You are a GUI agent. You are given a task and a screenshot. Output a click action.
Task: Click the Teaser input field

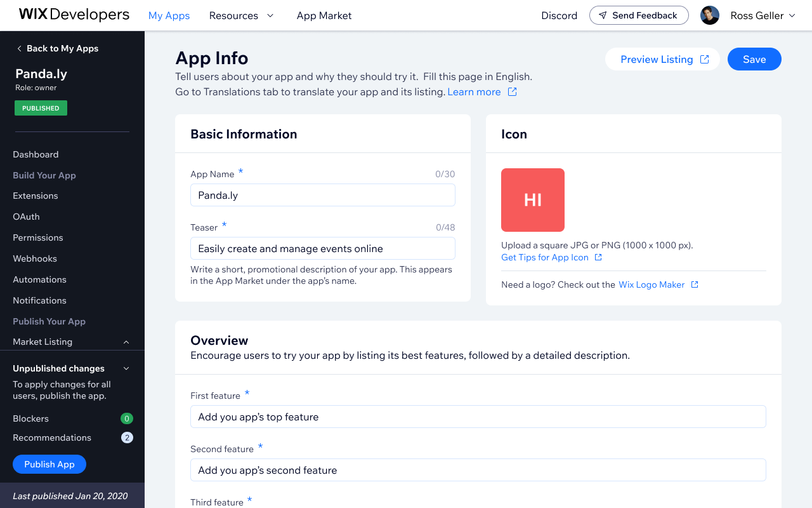pyautogui.click(x=323, y=248)
